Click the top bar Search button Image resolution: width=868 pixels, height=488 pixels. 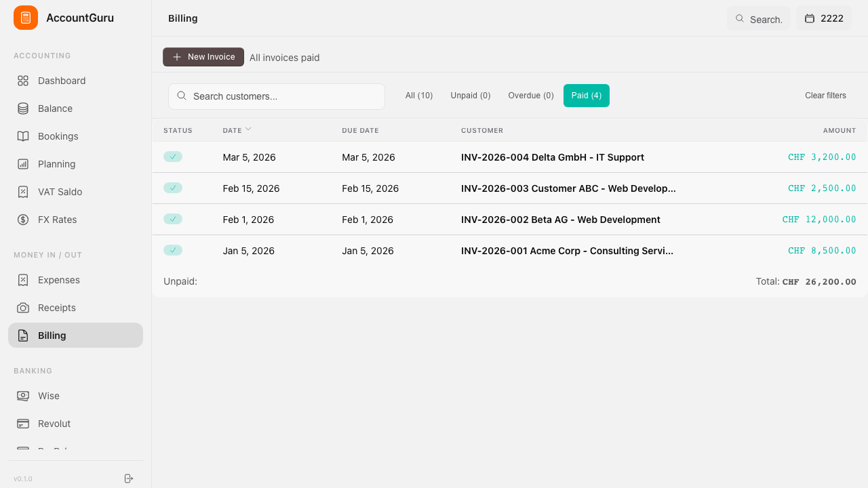click(758, 19)
